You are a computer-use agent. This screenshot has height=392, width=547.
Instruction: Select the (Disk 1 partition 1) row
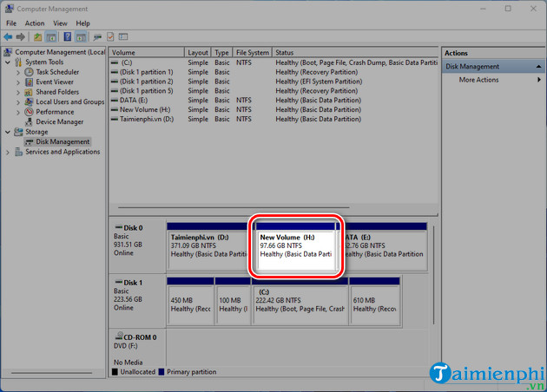pos(273,72)
